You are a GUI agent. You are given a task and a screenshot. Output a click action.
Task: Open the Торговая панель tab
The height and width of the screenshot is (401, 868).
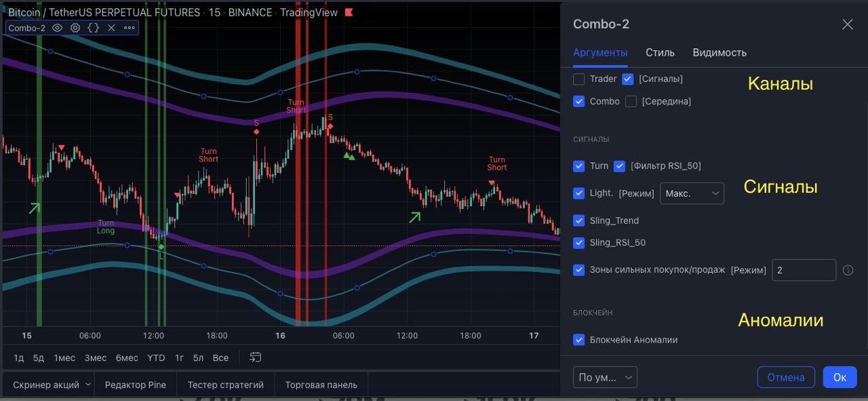[321, 385]
